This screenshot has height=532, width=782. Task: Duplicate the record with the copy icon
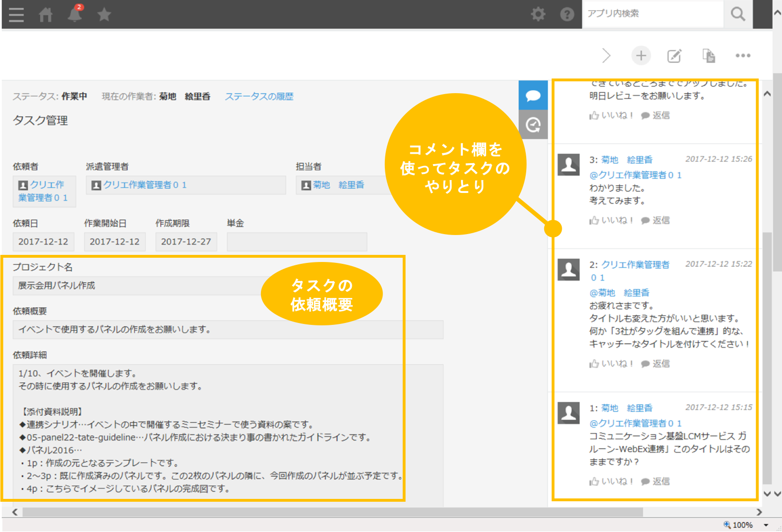click(x=708, y=55)
